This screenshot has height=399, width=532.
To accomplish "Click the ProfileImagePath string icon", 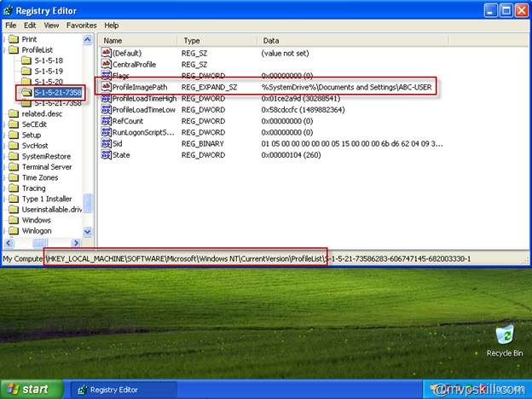I will tap(107, 87).
